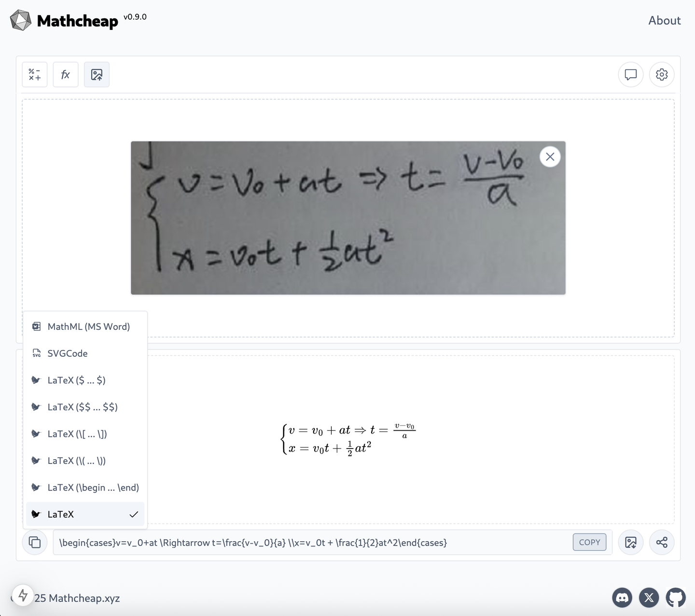
Task: Select the fx formula input tool
Action: click(x=66, y=74)
